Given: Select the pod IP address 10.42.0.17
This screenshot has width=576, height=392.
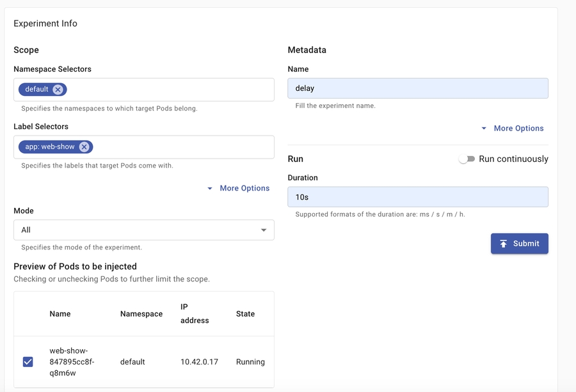Looking at the screenshot, I should [x=199, y=362].
